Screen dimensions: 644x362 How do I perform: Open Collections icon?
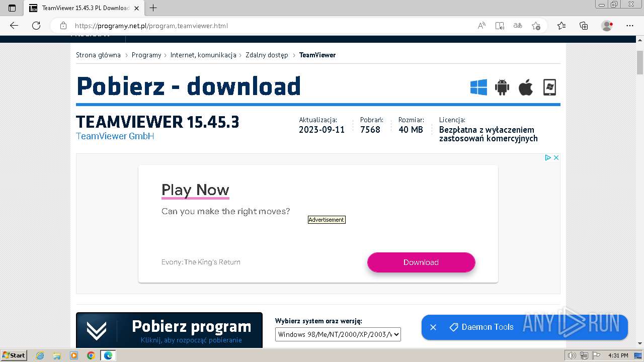tap(584, 26)
